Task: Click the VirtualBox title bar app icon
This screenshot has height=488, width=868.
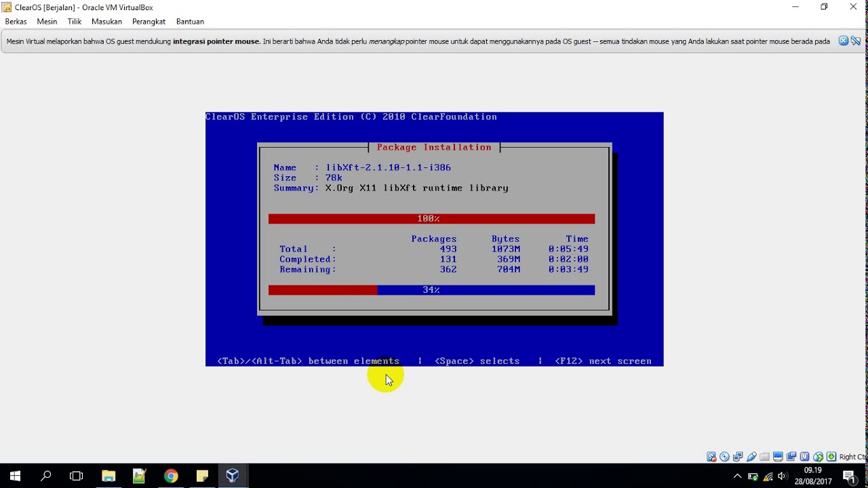Action: pyautogui.click(x=7, y=7)
